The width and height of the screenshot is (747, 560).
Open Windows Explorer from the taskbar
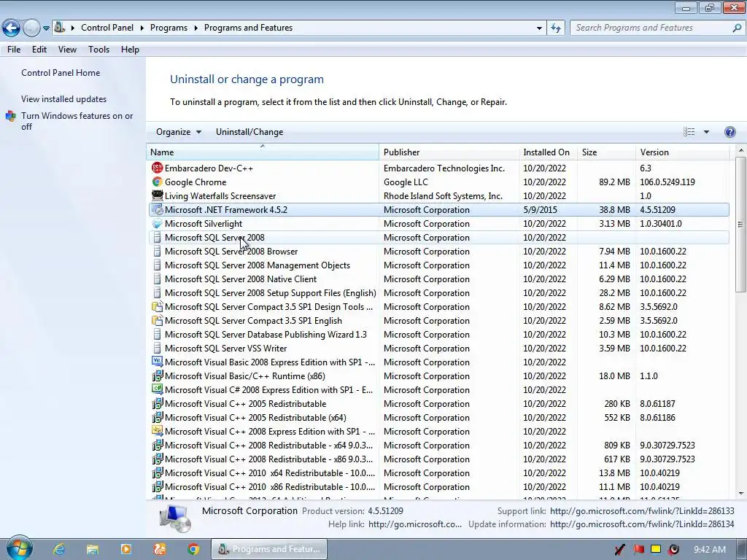(93, 549)
